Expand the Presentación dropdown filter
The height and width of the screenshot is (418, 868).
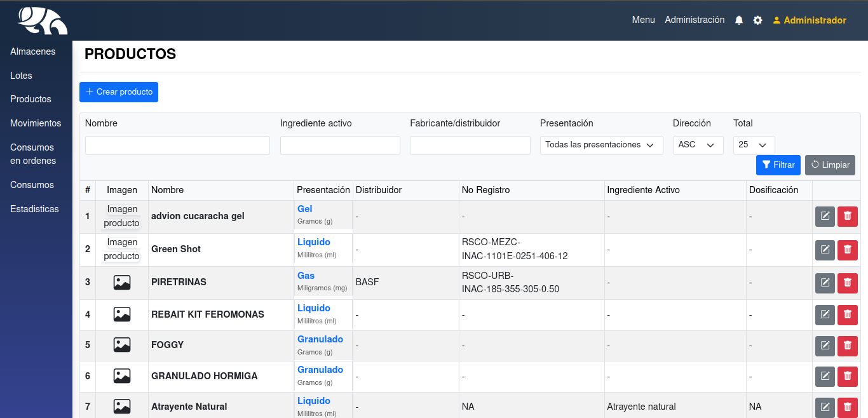[601, 145]
